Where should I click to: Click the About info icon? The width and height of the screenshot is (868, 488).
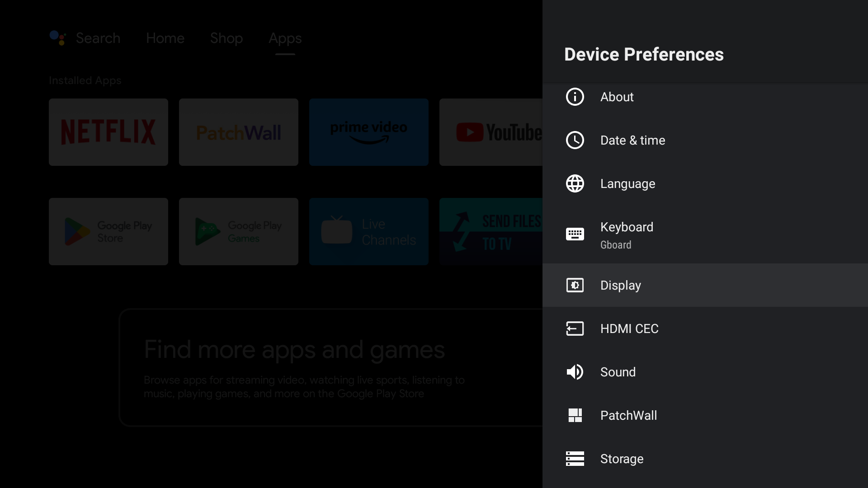pos(575,97)
